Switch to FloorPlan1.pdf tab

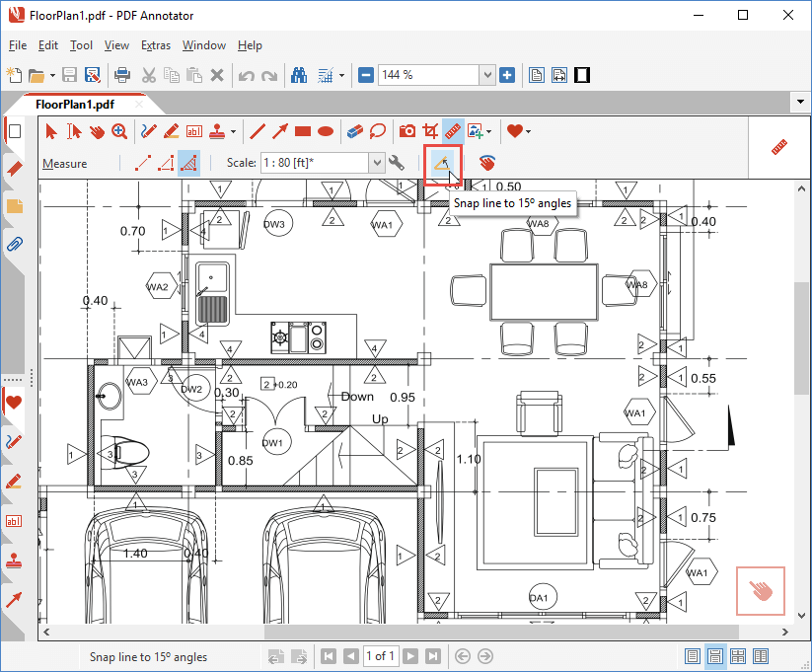(x=74, y=104)
